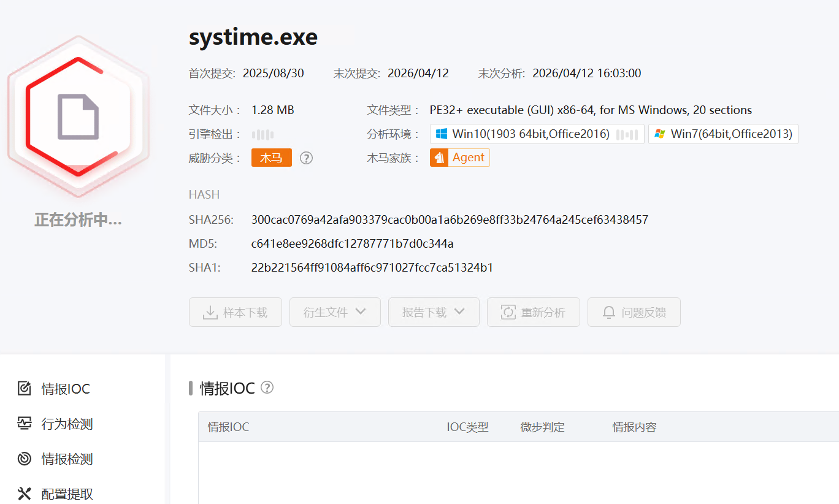Click the 情报检测 sidebar radar icon

(x=25, y=459)
